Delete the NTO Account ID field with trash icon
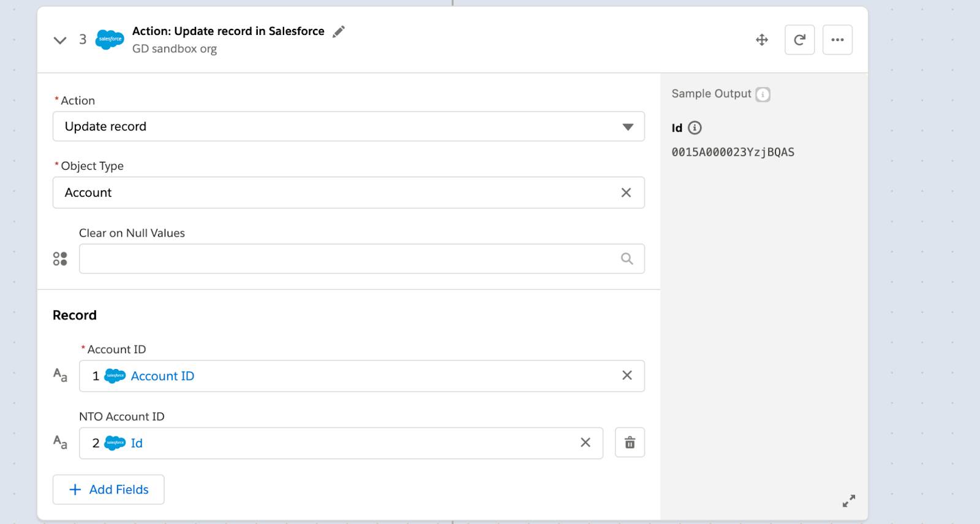980x524 pixels. (x=630, y=442)
